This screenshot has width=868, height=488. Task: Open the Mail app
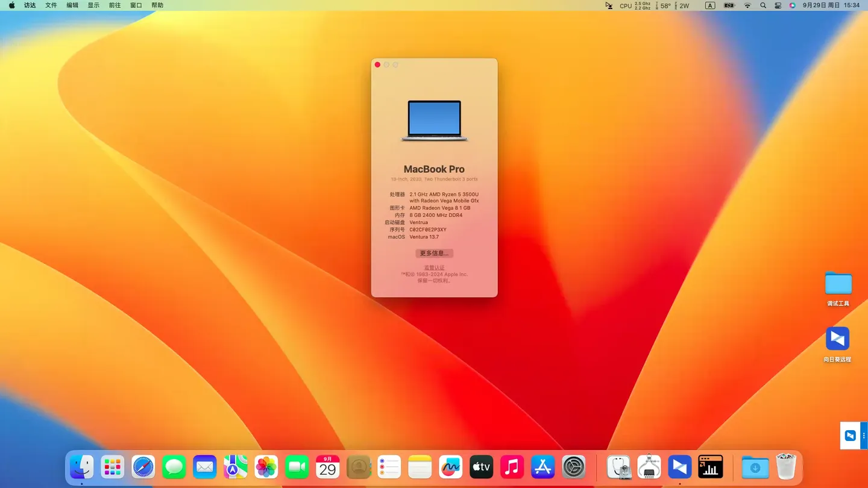pyautogui.click(x=204, y=466)
